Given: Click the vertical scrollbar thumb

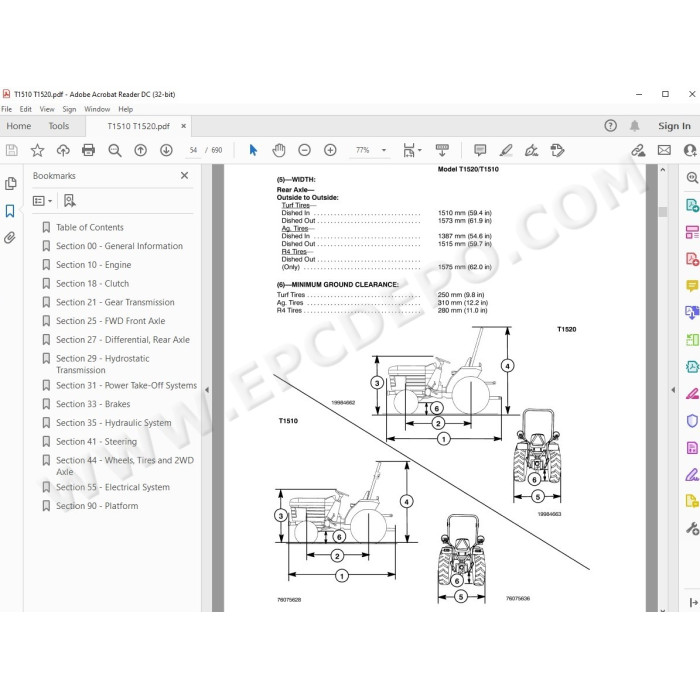Looking at the screenshot, I should (662, 212).
